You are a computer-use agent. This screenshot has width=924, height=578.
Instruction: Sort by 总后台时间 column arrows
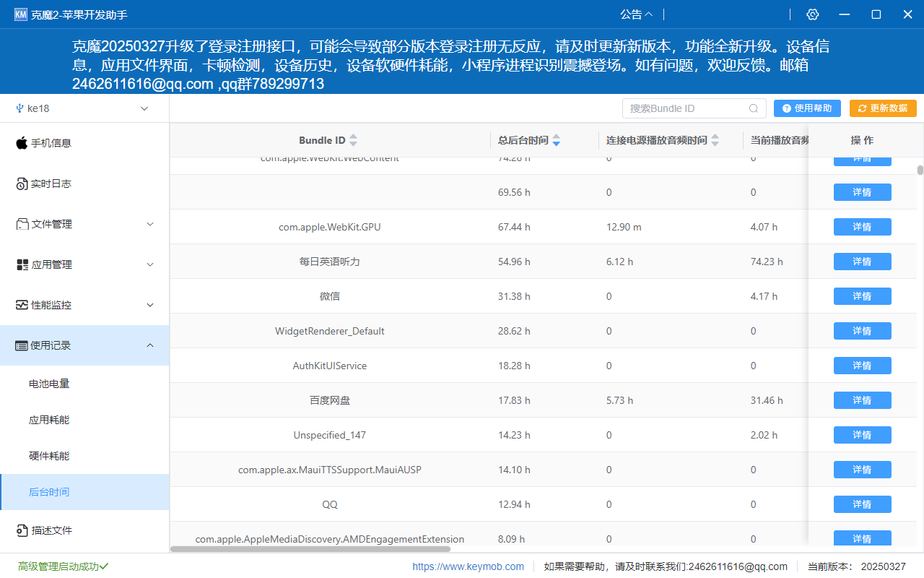pos(556,140)
